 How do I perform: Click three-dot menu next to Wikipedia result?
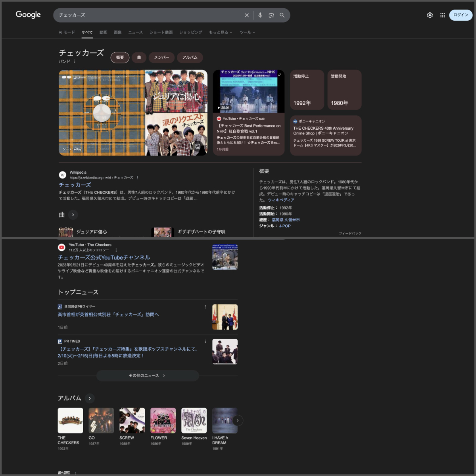[138, 178]
